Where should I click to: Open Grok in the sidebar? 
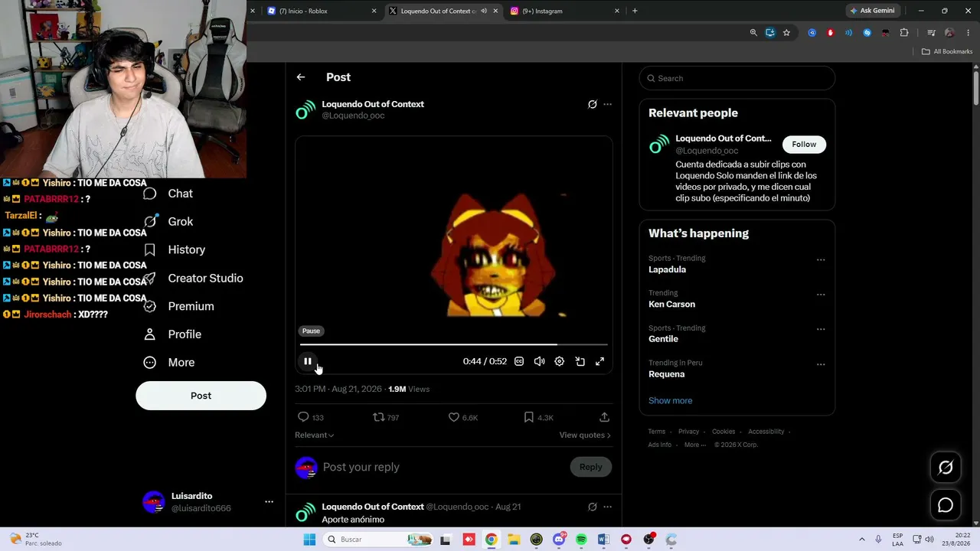click(168, 221)
